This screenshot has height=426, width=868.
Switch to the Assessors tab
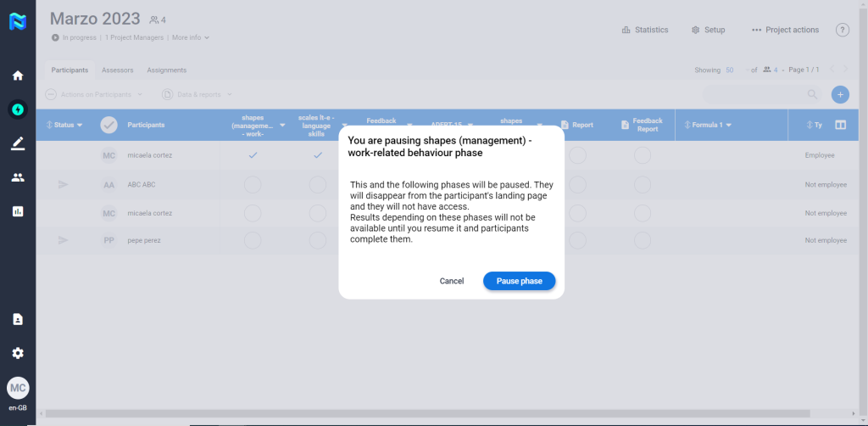(x=117, y=70)
